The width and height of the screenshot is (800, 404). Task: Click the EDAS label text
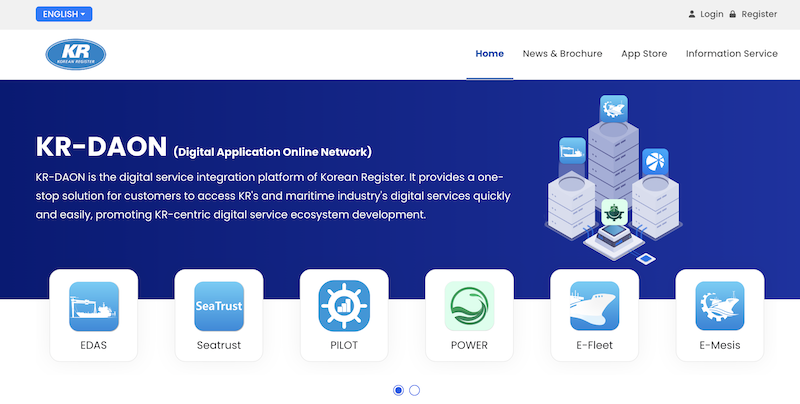tap(94, 345)
